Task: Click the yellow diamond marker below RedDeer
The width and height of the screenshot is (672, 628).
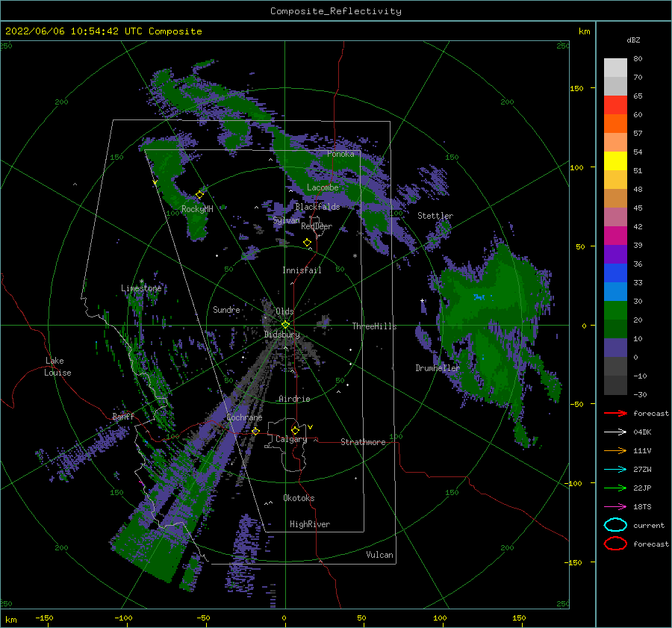Action: 308,243
